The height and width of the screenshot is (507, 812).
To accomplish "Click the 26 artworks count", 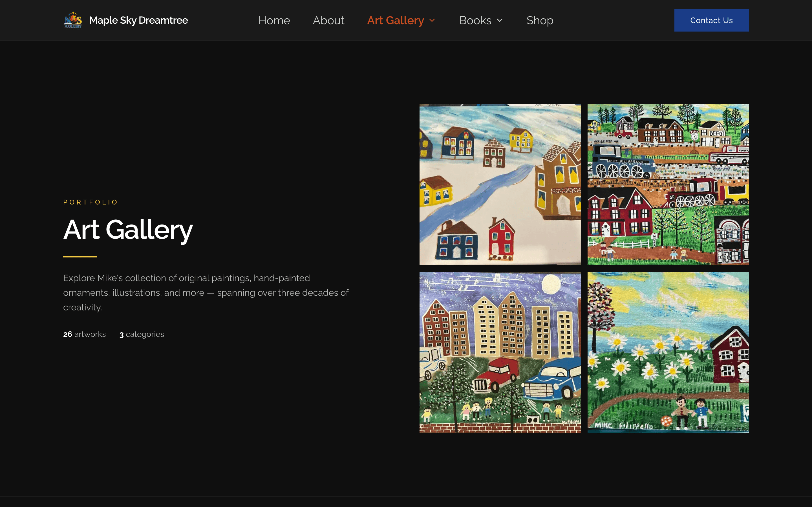I will pyautogui.click(x=84, y=334).
